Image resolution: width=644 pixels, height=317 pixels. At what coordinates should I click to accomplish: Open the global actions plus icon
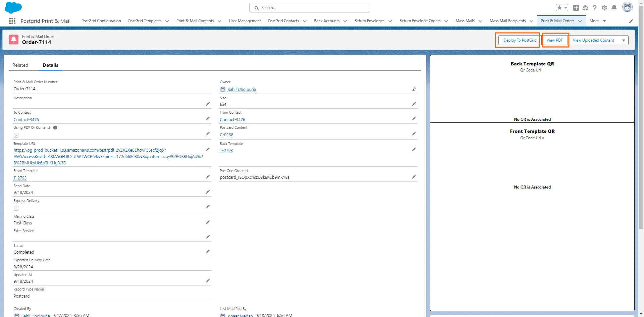point(576,8)
